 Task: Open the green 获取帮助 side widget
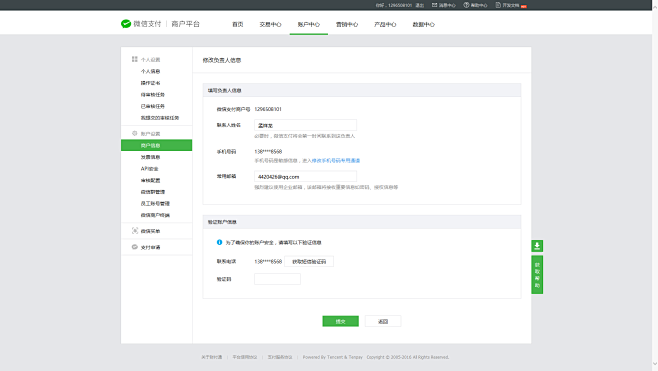pyautogui.click(x=537, y=275)
